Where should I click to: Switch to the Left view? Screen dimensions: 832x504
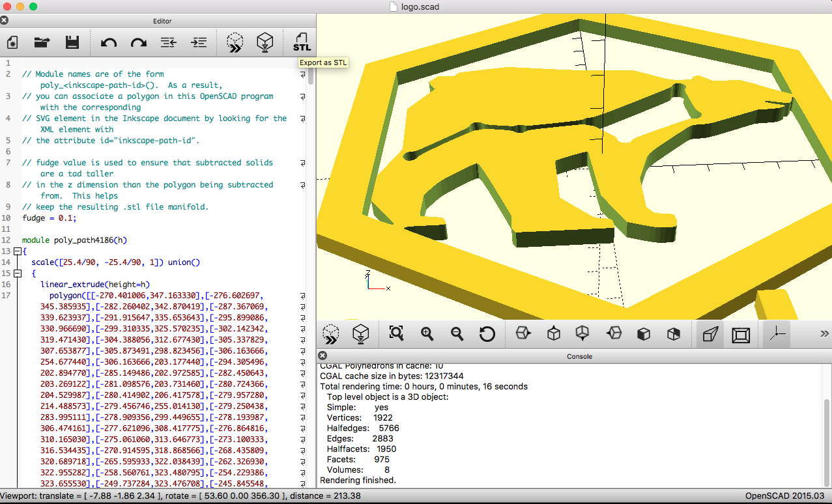(613, 334)
